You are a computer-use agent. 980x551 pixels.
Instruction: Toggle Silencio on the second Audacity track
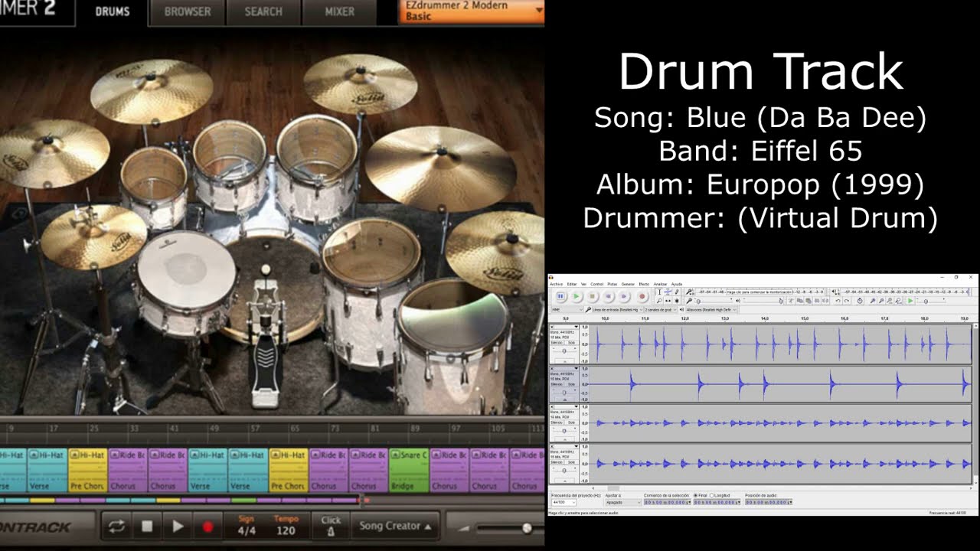[557, 384]
